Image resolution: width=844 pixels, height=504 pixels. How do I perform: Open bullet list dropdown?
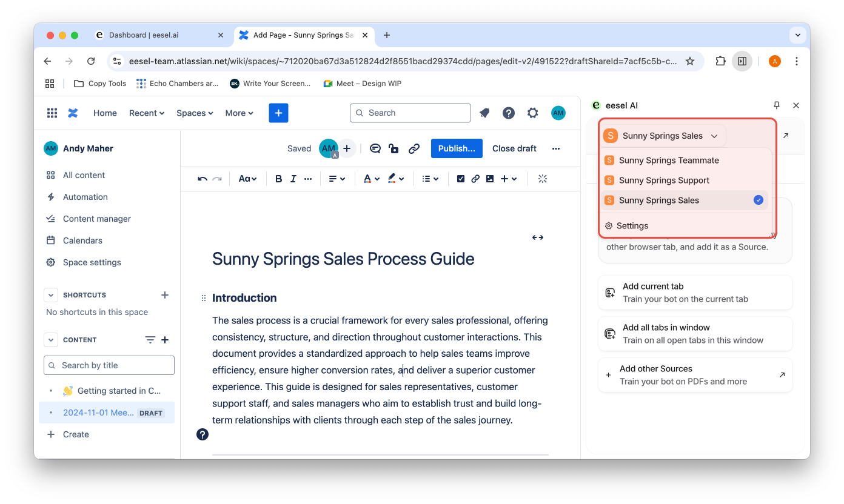click(430, 179)
